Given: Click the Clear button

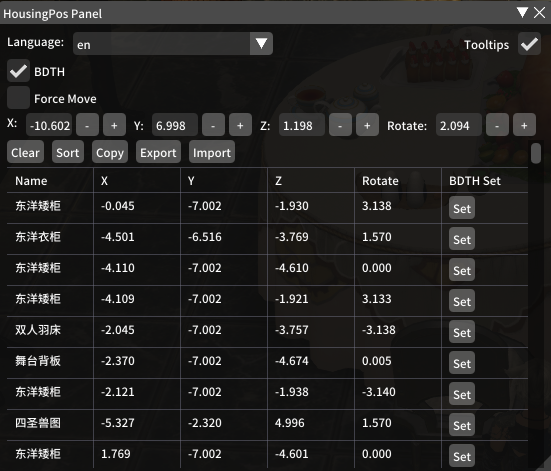Looking at the screenshot, I should (x=25, y=152).
